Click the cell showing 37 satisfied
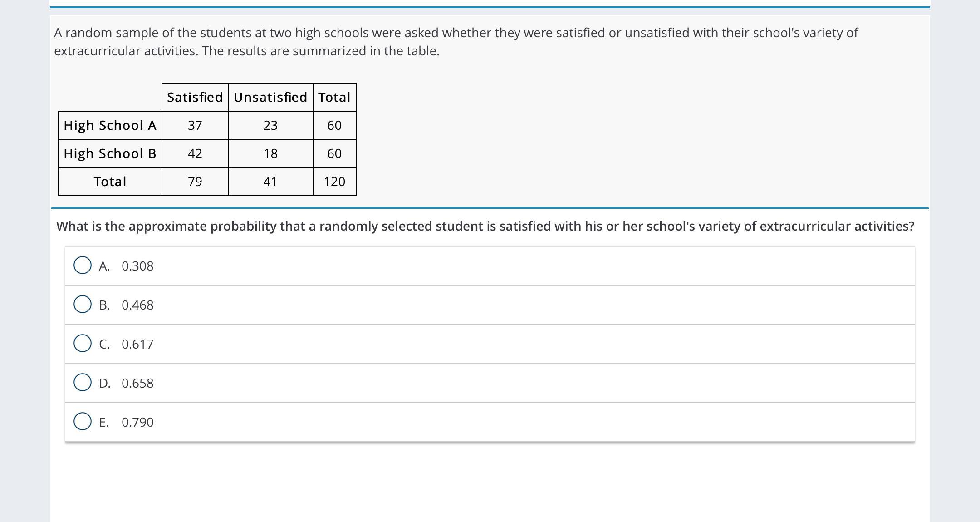 point(195,125)
